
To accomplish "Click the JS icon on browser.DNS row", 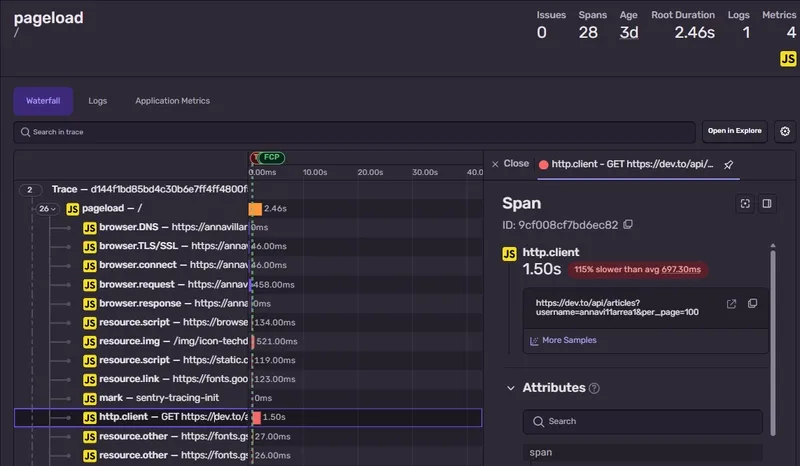I will point(90,228).
